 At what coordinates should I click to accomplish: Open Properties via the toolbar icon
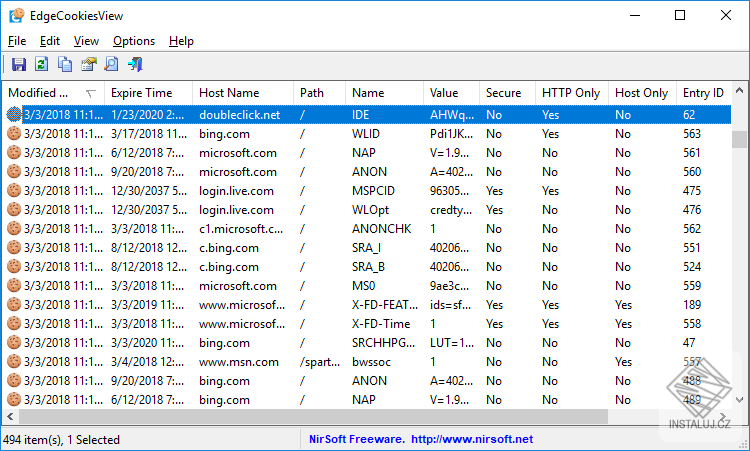tap(88, 65)
